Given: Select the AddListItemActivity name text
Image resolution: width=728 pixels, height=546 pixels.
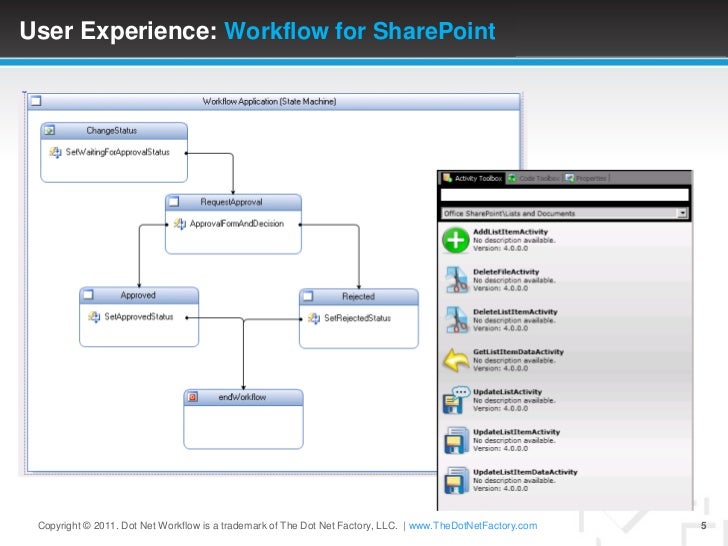Looking at the screenshot, I should (510, 232).
